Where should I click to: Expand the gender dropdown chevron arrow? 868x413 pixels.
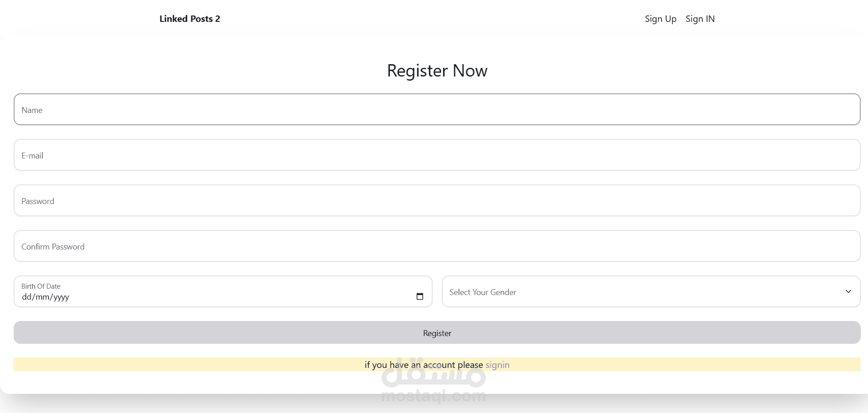click(848, 291)
